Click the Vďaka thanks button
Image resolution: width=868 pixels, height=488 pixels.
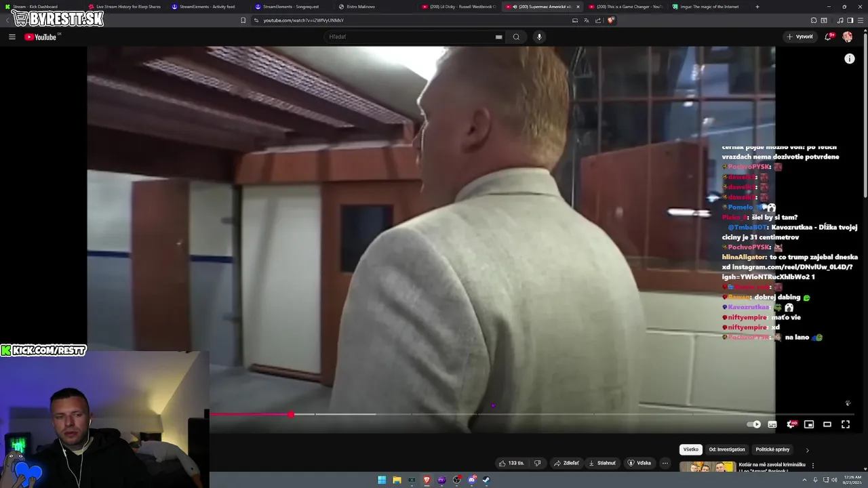coord(639,463)
